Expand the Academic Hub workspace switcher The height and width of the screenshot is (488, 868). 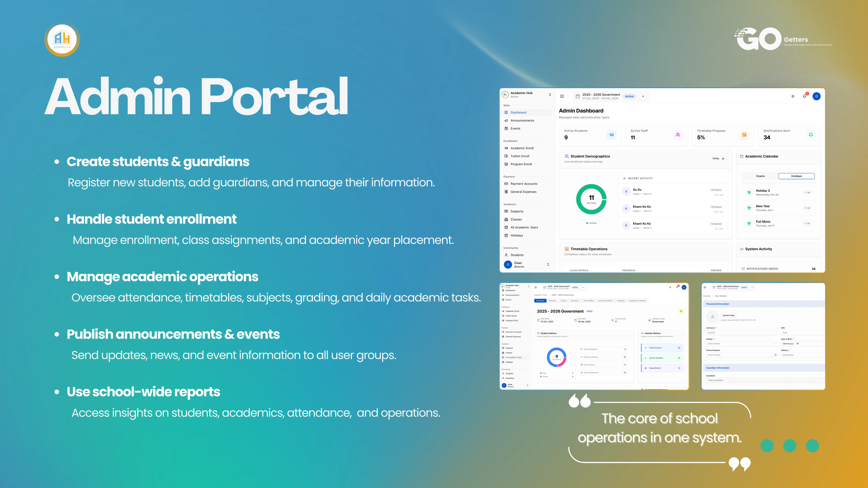[550, 95]
